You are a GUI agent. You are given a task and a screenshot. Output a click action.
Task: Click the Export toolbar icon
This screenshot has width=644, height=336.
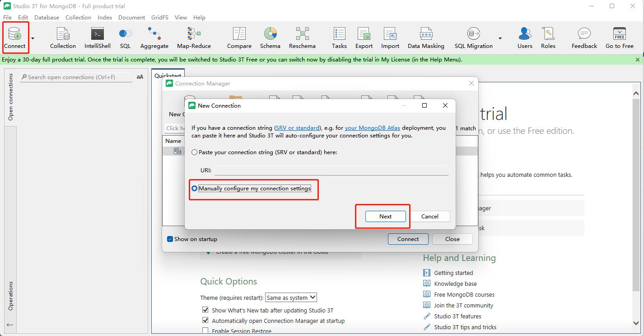pyautogui.click(x=364, y=38)
